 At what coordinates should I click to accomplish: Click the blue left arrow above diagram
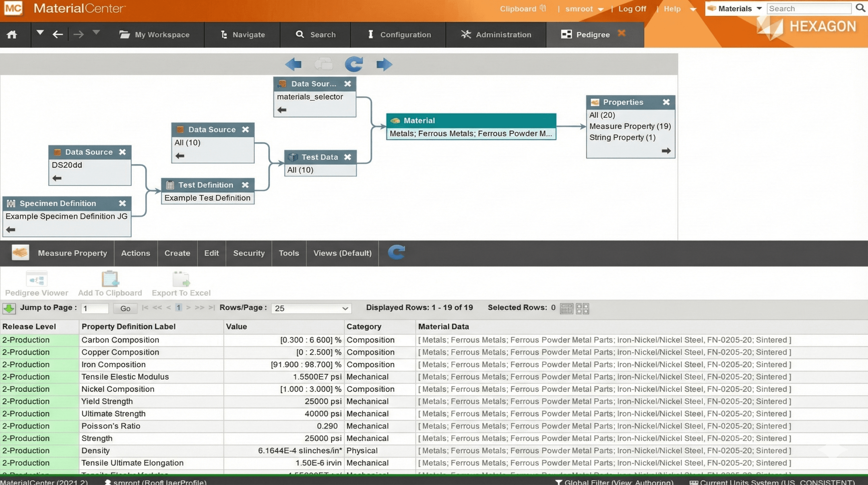(x=293, y=64)
